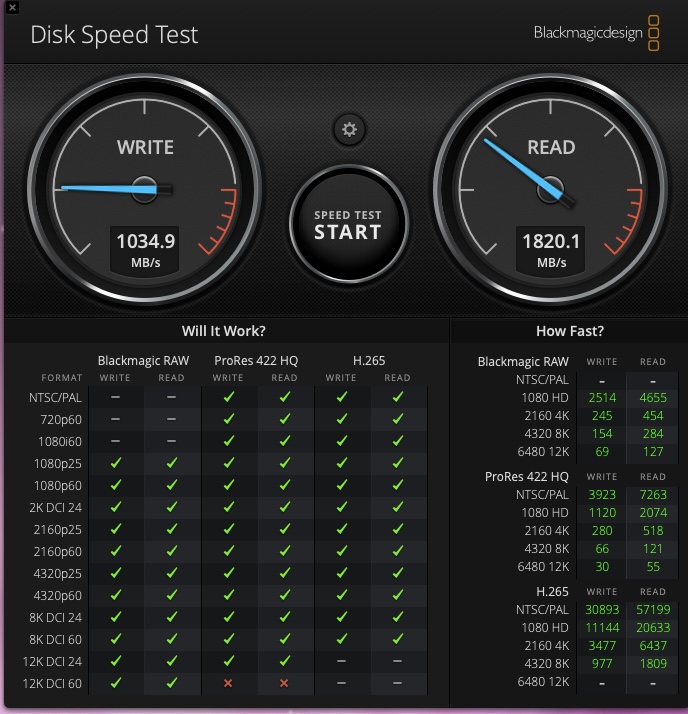This screenshot has width=688, height=714.
Task: Click Blackmagic RAW 4320 8K read value 284
Action: pyautogui.click(x=653, y=434)
